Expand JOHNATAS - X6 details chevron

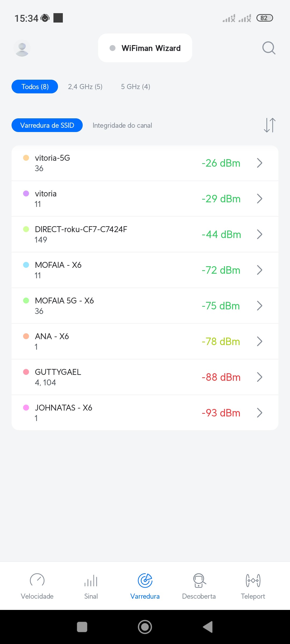[x=259, y=413]
